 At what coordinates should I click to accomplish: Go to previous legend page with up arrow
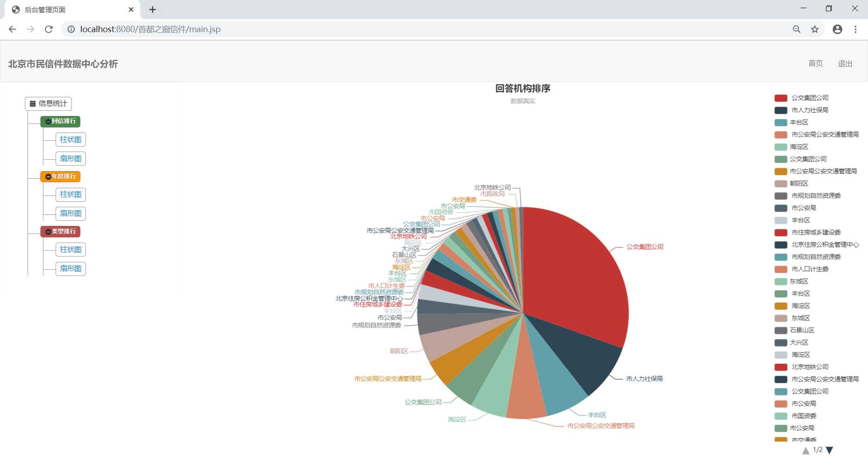coord(806,450)
